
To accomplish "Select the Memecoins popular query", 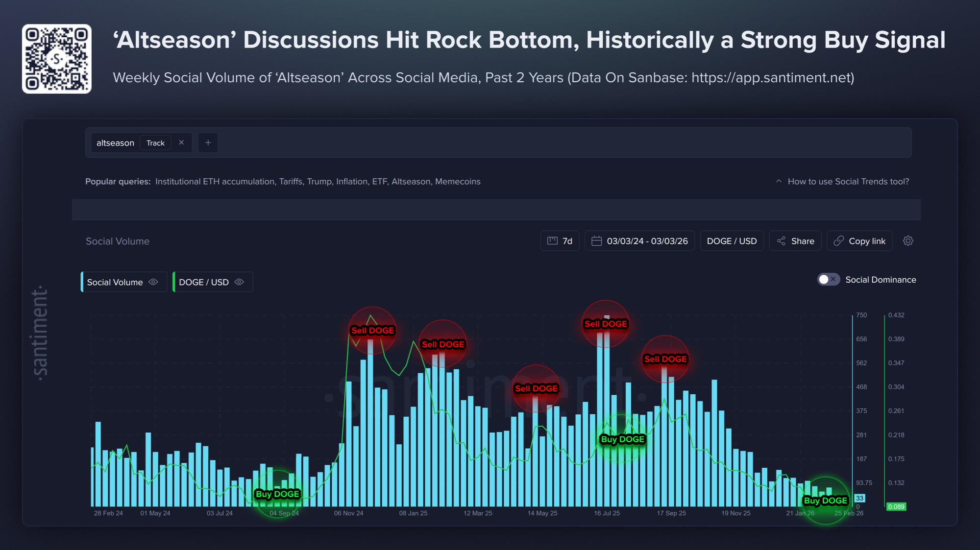I will (458, 181).
